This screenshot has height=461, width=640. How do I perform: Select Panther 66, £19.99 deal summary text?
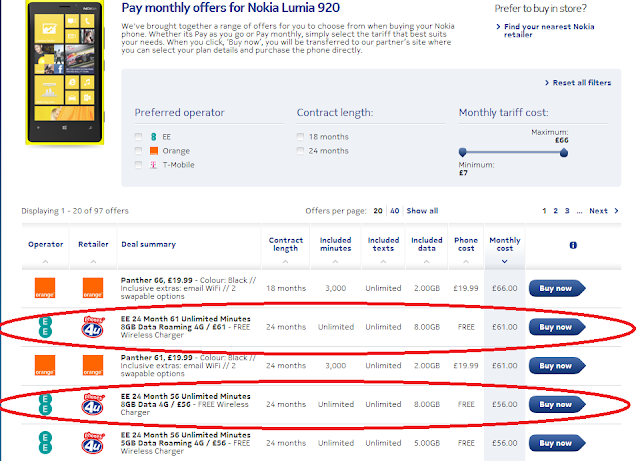click(x=189, y=288)
